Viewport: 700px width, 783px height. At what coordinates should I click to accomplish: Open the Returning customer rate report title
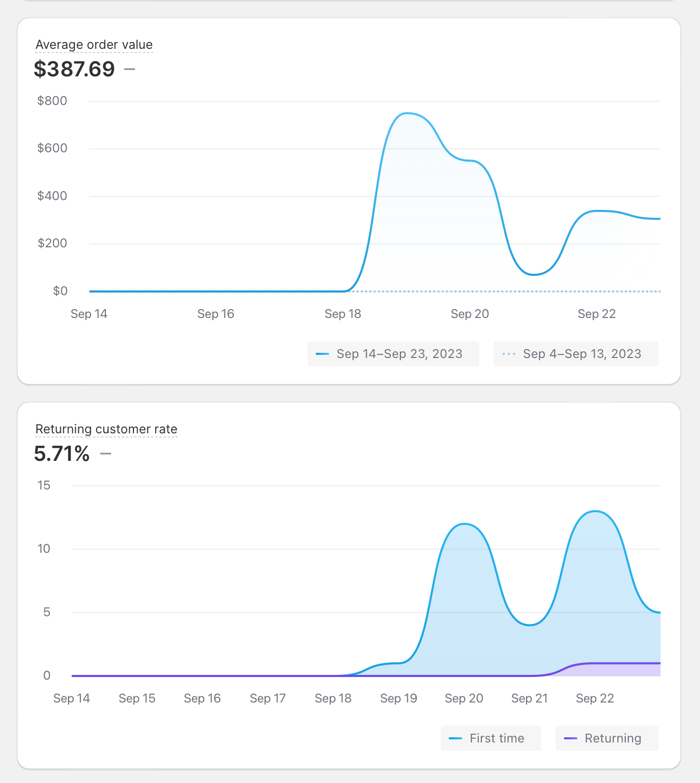tap(106, 429)
